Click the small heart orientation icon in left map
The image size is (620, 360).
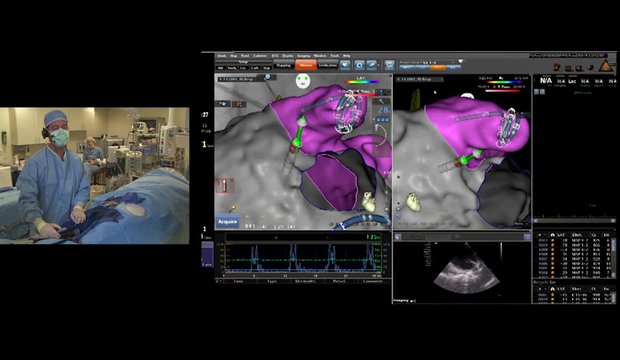click(x=368, y=201)
